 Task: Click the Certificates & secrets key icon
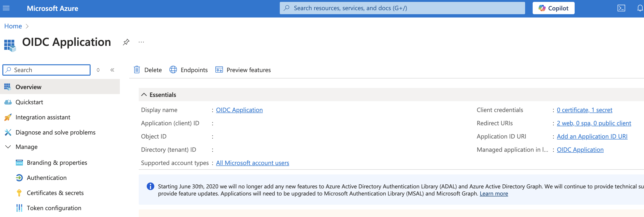19,193
